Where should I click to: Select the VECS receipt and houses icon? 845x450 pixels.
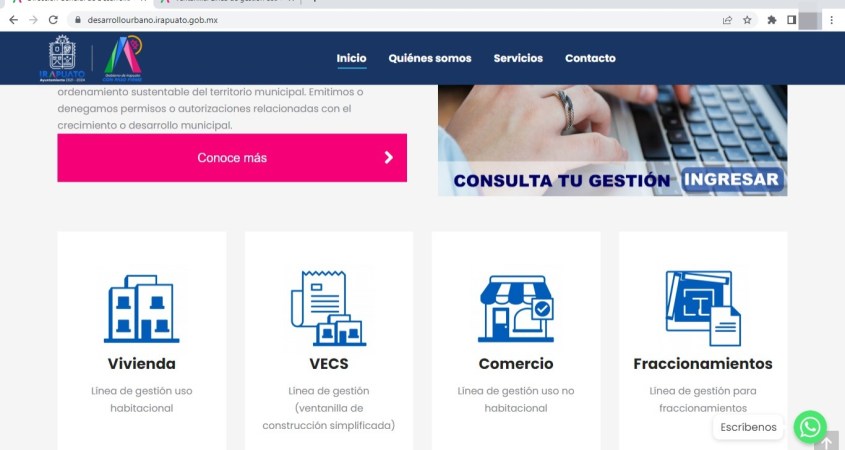328,308
